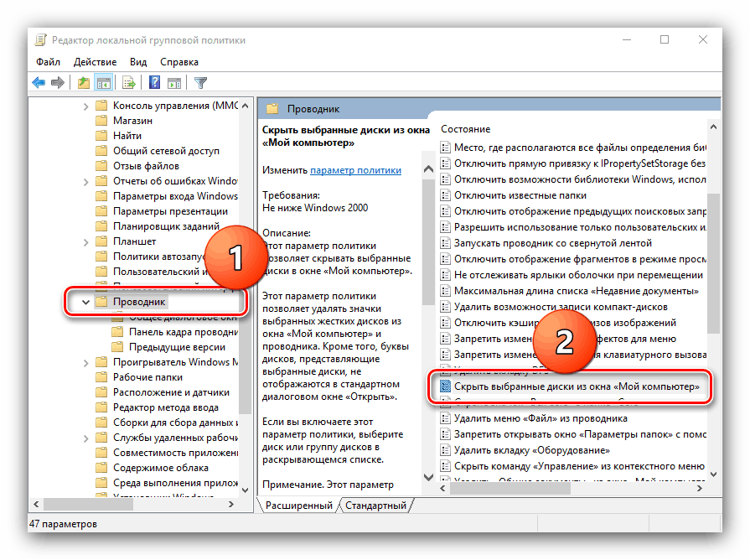Open Help via the question mark icon
The height and width of the screenshot is (560, 750).
[154, 82]
